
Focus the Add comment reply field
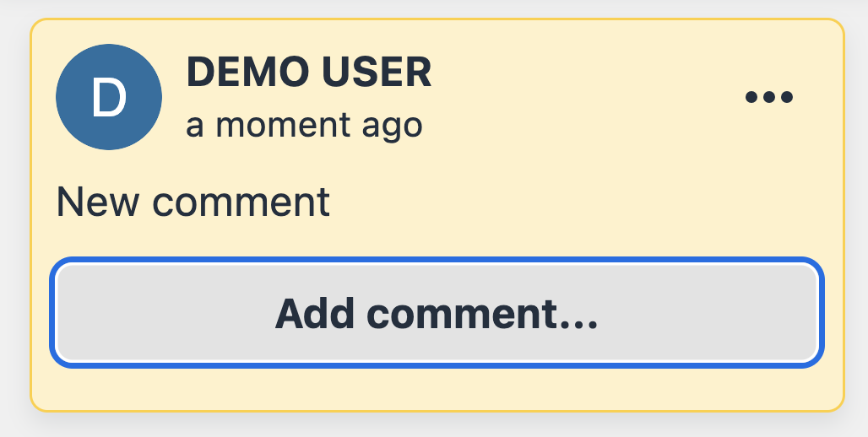tap(437, 313)
